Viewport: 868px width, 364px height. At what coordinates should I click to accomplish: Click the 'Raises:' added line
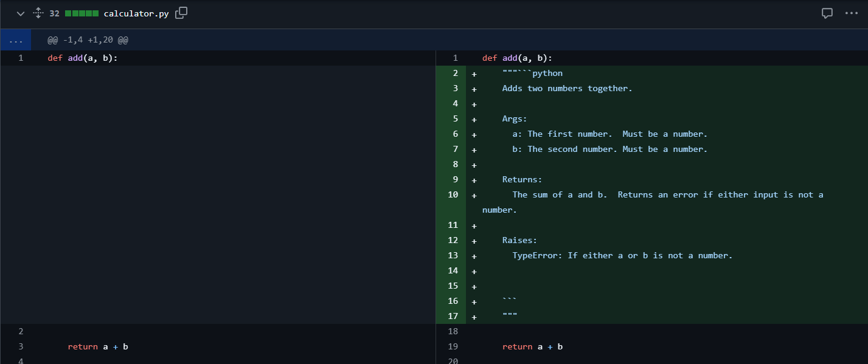(519, 241)
